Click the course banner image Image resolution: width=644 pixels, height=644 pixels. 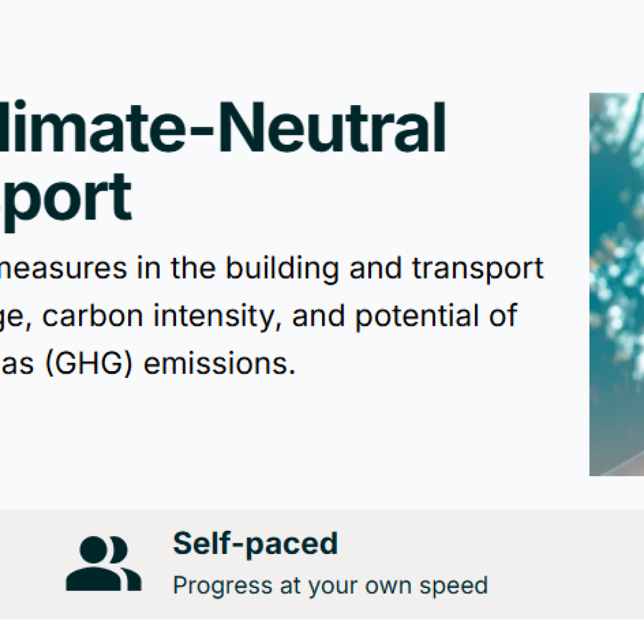pyautogui.click(x=616, y=284)
